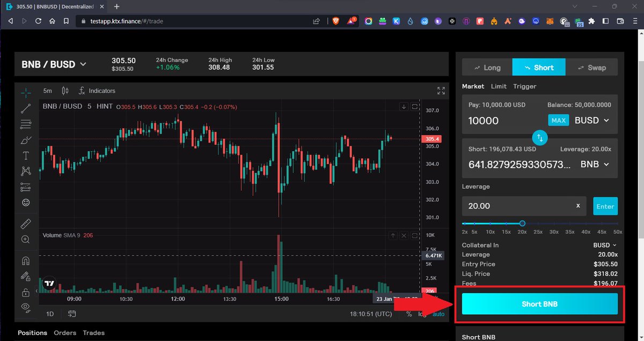The image size is (644, 341).
Task: Open the Orders tab below the chart
Action: (x=65, y=332)
